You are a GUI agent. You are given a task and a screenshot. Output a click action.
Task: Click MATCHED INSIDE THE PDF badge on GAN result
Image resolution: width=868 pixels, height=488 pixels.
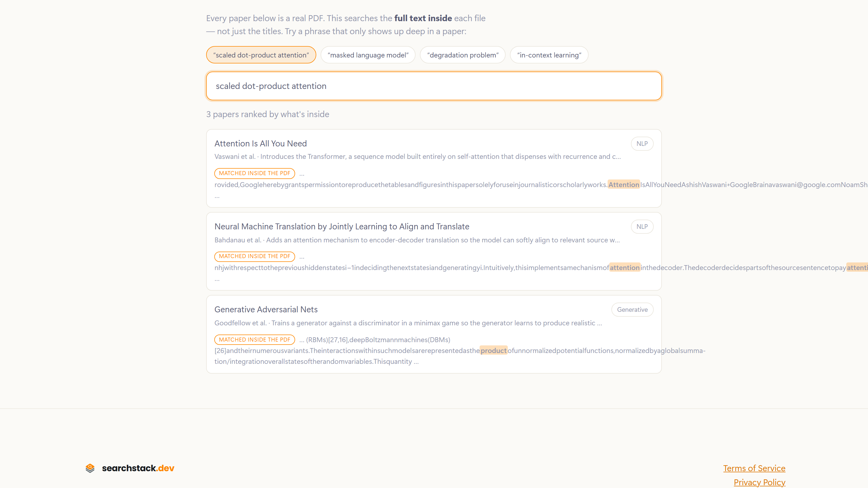(255, 339)
